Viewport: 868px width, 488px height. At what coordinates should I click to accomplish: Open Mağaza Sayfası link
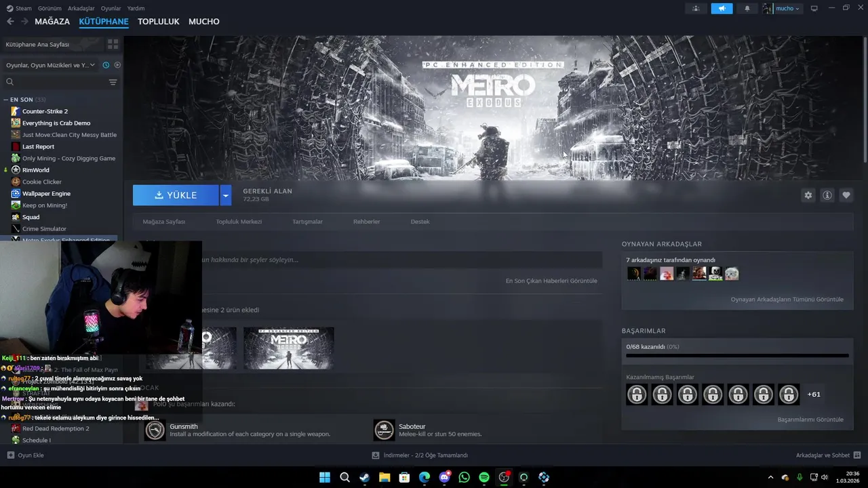coord(164,222)
